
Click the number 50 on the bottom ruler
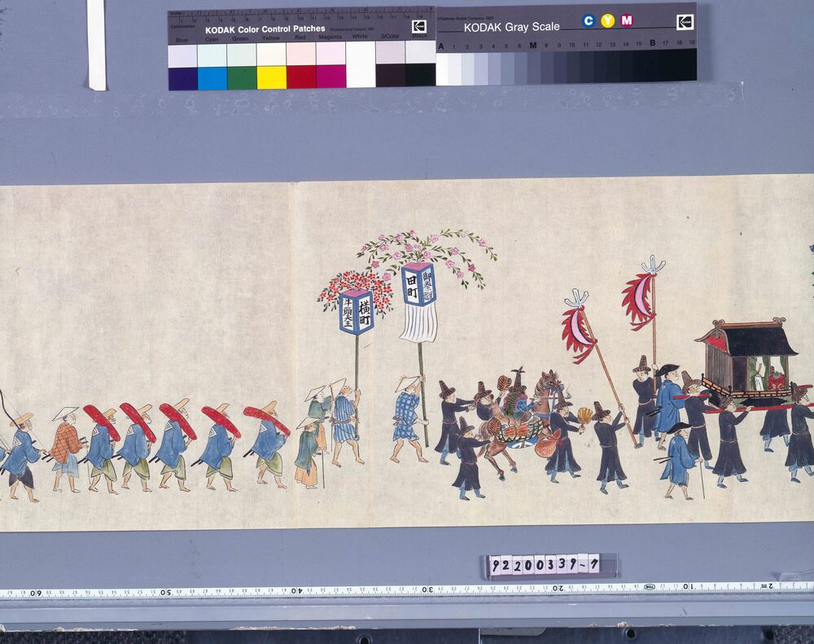(x=165, y=592)
